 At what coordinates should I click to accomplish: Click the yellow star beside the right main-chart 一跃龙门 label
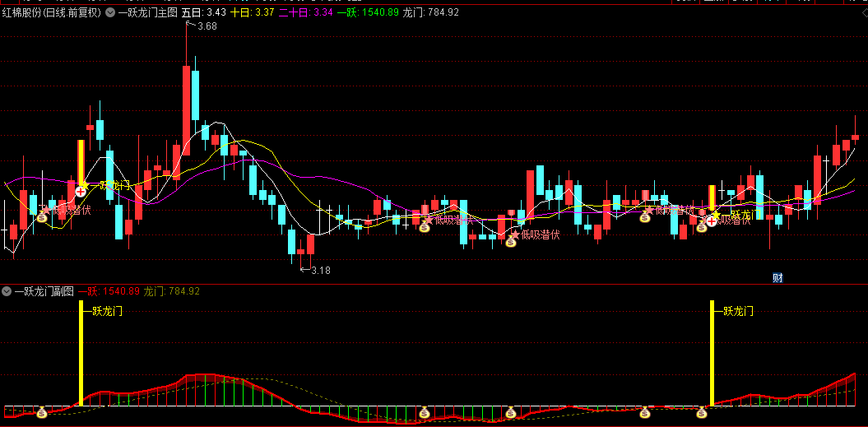717,215
